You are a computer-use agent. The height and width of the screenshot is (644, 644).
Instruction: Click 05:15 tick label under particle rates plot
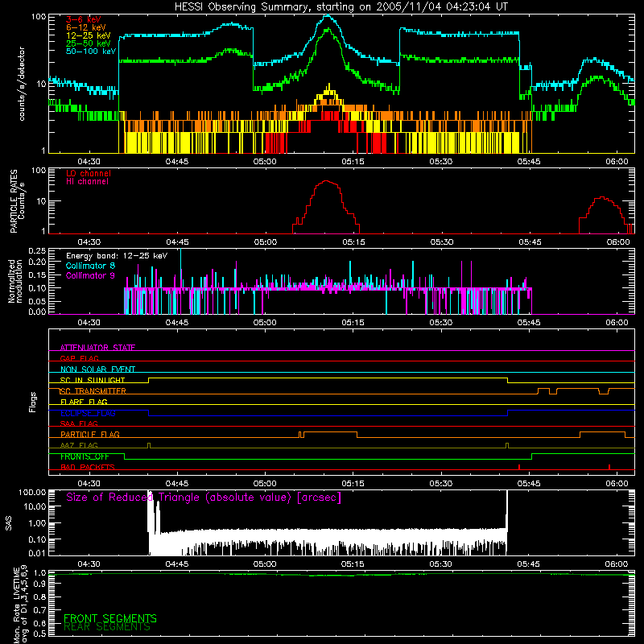tap(353, 242)
